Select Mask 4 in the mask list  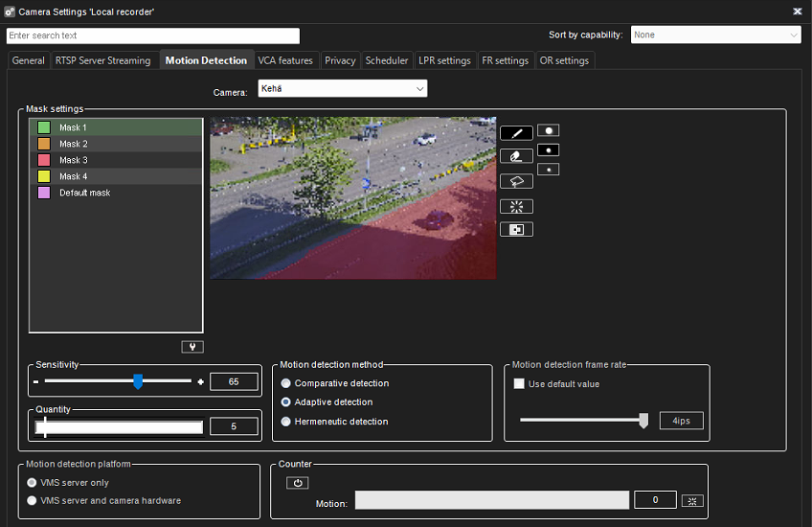coord(116,176)
